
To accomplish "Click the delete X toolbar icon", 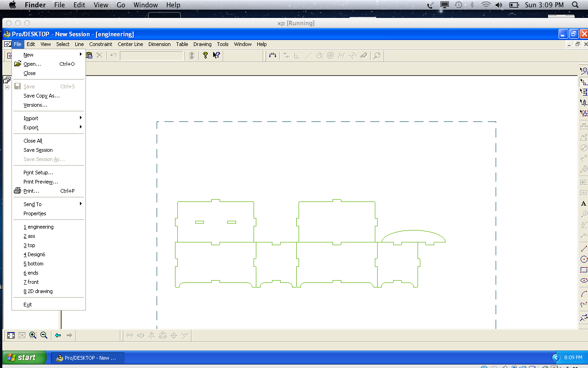I will pos(99,55).
